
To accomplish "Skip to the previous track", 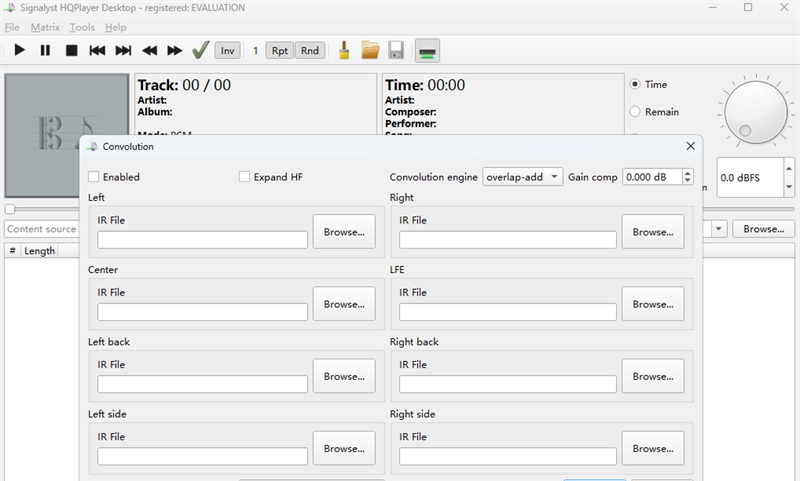I will click(97, 50).
